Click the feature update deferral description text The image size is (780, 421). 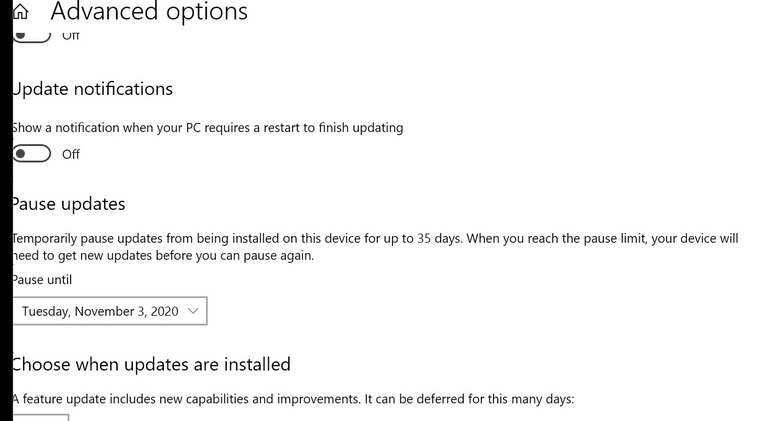point(293,399)
